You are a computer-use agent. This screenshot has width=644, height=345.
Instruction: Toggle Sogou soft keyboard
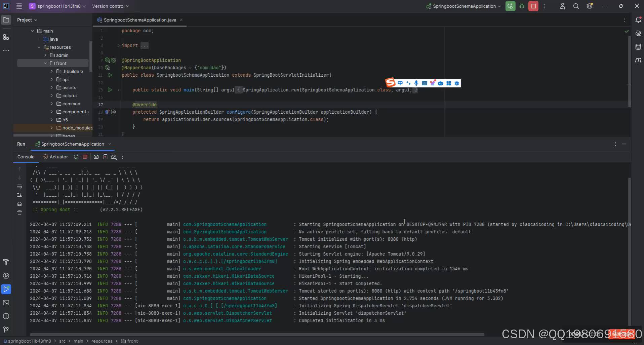coord(425,83)
